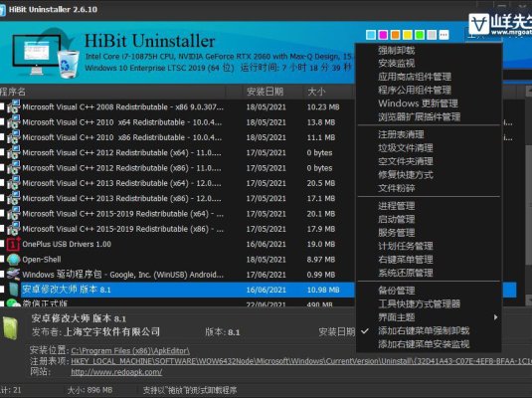Visit the http://www.redoapk.com/ website link
The image size is (532, 398).
pyautogui.click(x=116, y=372)
